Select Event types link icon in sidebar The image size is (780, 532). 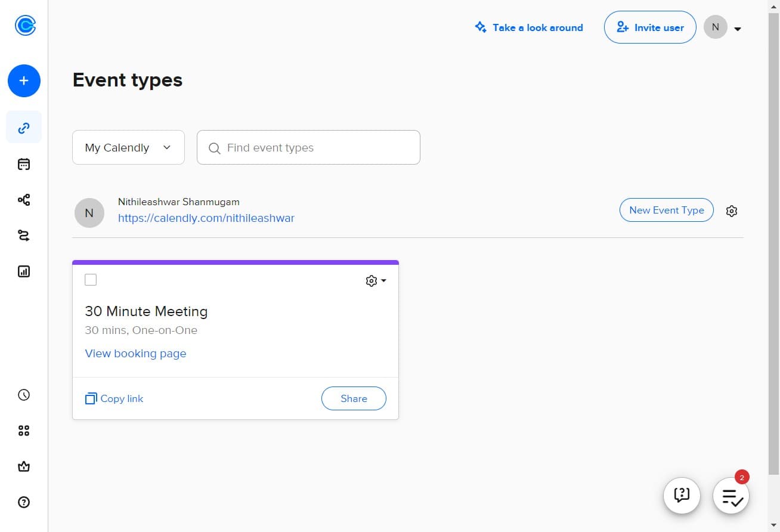point(24,128)
